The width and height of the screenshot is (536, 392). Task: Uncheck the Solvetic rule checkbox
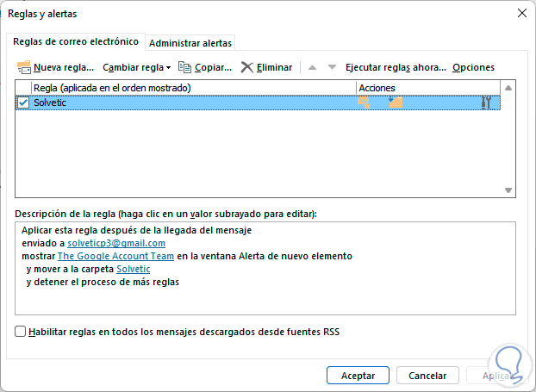pos(23,103)
